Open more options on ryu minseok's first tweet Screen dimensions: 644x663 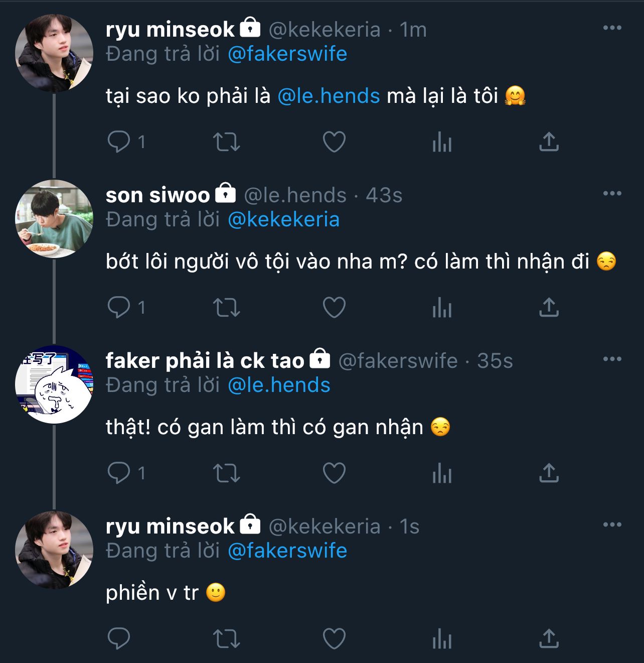pos(612,28)
